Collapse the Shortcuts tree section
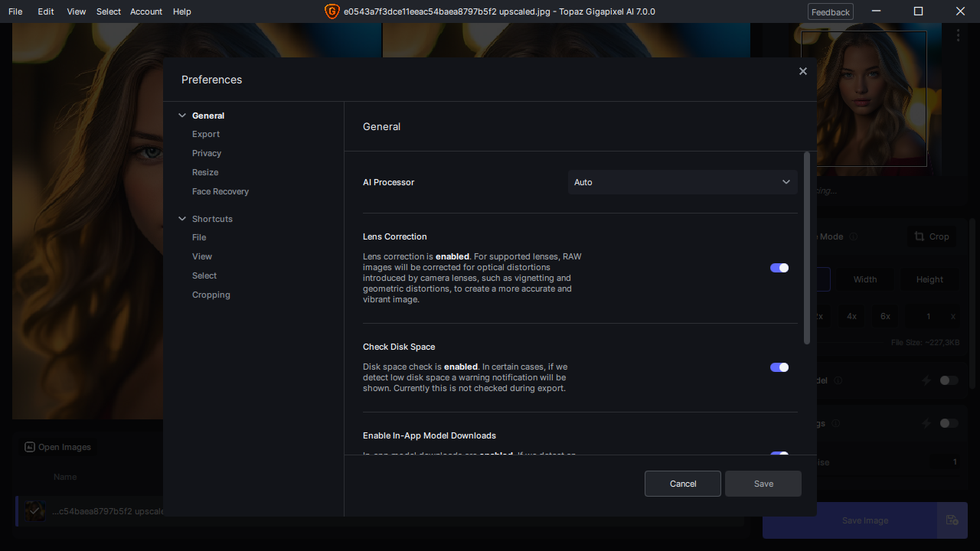Viewport: 980px width, 551px height. click(x=182, y=219)
